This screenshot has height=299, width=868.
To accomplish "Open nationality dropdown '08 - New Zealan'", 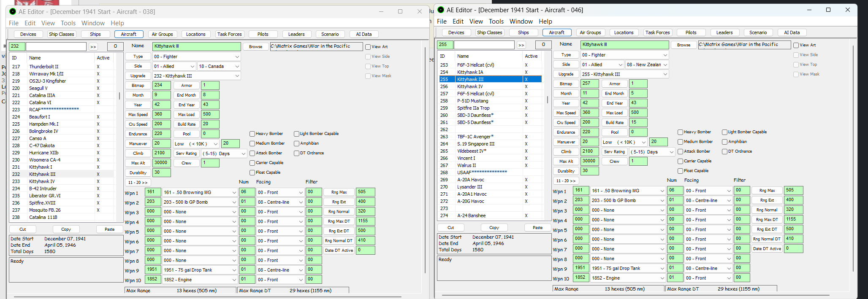I will 647,65.
